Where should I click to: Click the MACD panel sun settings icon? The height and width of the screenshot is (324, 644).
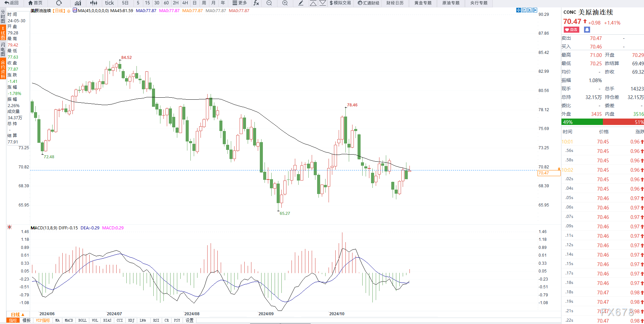9,227
